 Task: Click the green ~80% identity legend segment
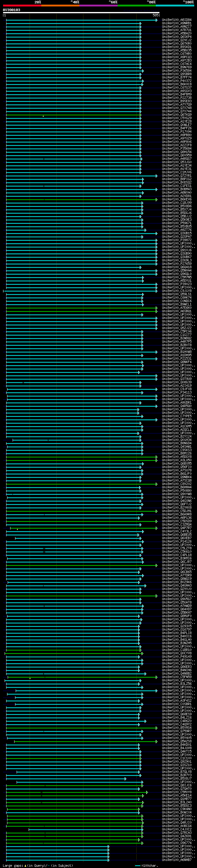click(136, 6)
